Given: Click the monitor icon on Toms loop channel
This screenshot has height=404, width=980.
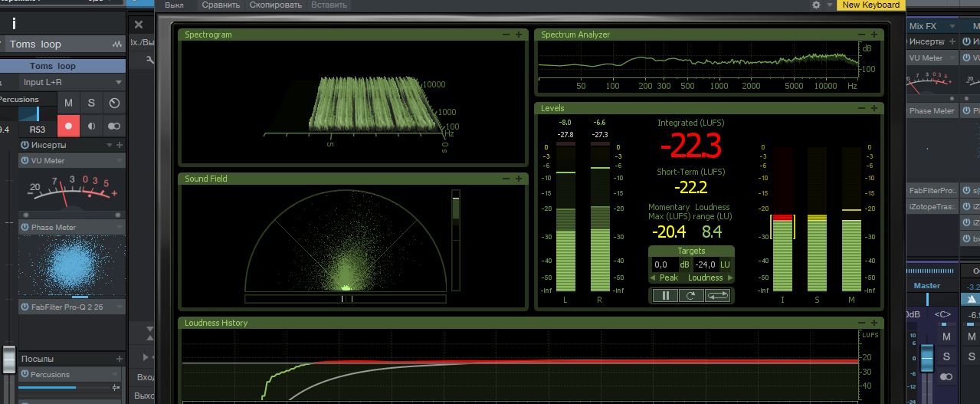Looking at the screenshot, I should click(114, 103).
